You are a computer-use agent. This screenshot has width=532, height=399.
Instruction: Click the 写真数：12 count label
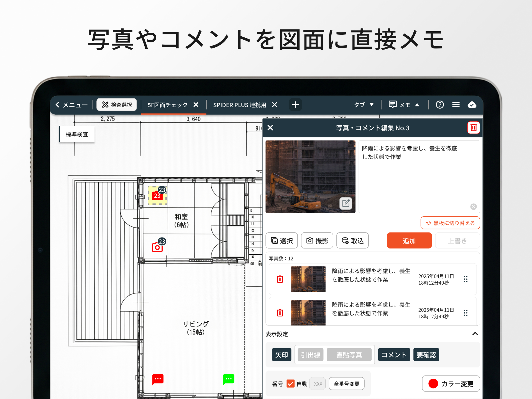tap(281, 258)
